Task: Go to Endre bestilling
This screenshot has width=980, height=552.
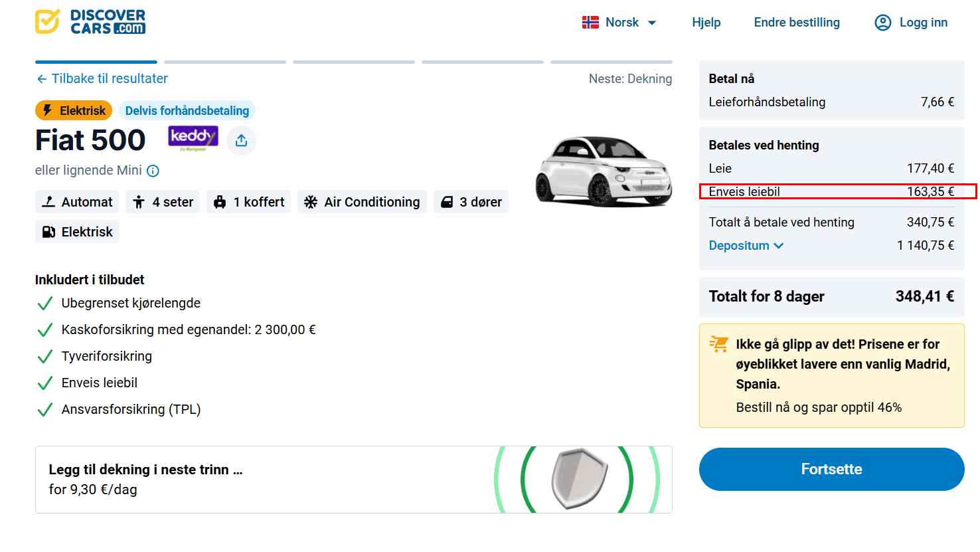Action: (x=797, y=23)
